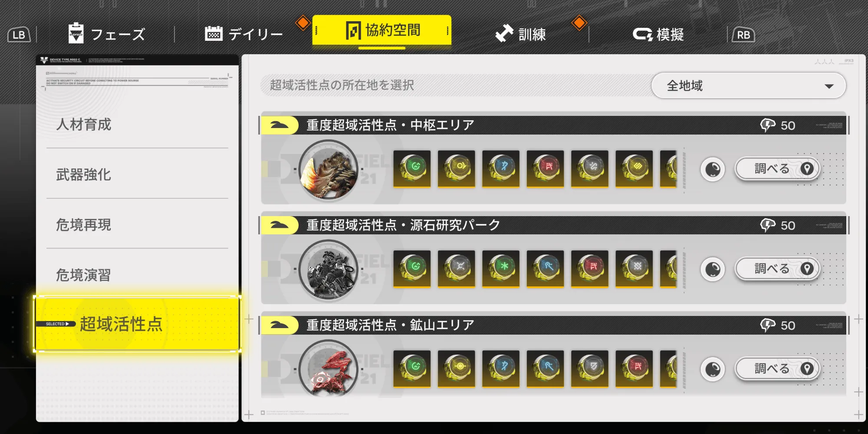The width and height of the screenshot is (868, 434).
Task: Click 調べる button for 中枢エリア
Action: point(777,169)
